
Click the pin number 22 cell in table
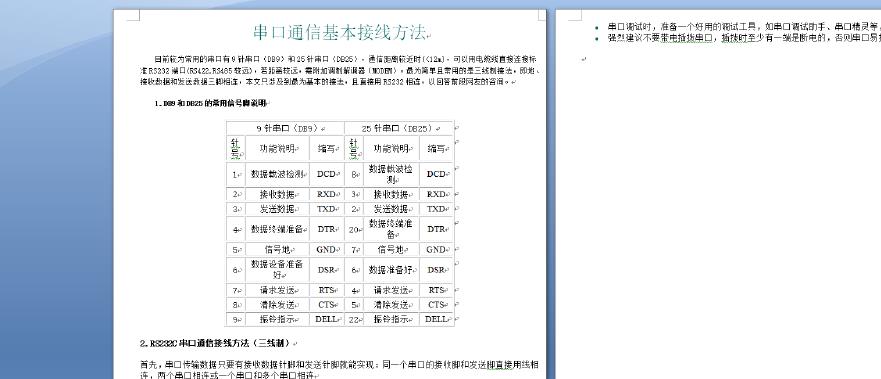pos(354,319)
